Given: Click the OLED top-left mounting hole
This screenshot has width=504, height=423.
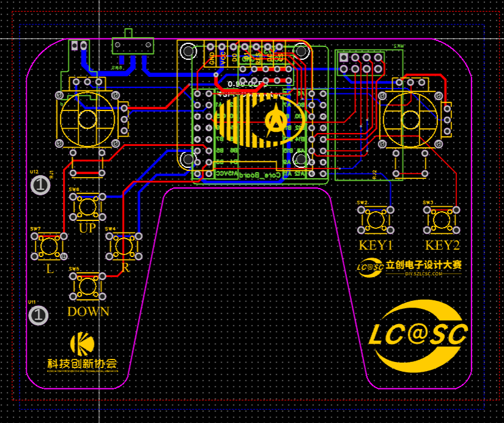Looking at the screenshot, I should [x=188, y=51].
